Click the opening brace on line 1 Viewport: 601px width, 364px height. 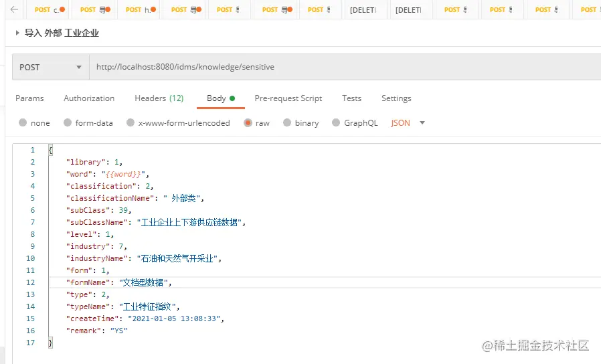tap(50, 150)
